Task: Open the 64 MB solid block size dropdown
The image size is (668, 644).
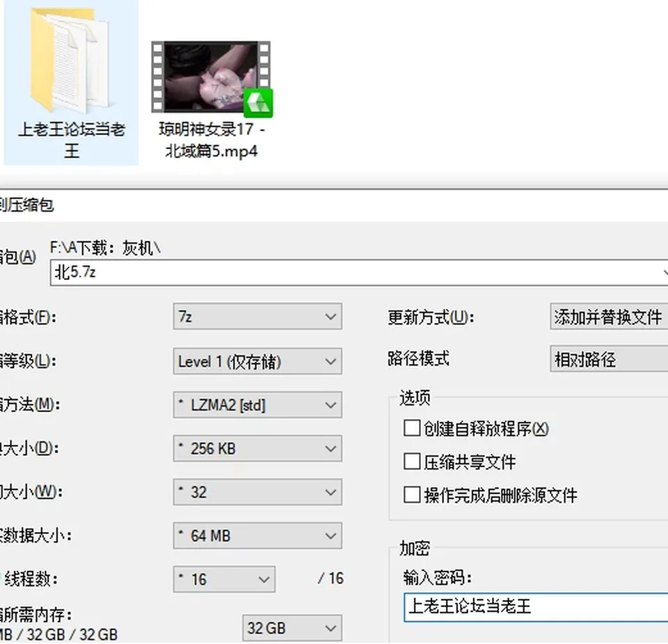Action: click(257, 536)
